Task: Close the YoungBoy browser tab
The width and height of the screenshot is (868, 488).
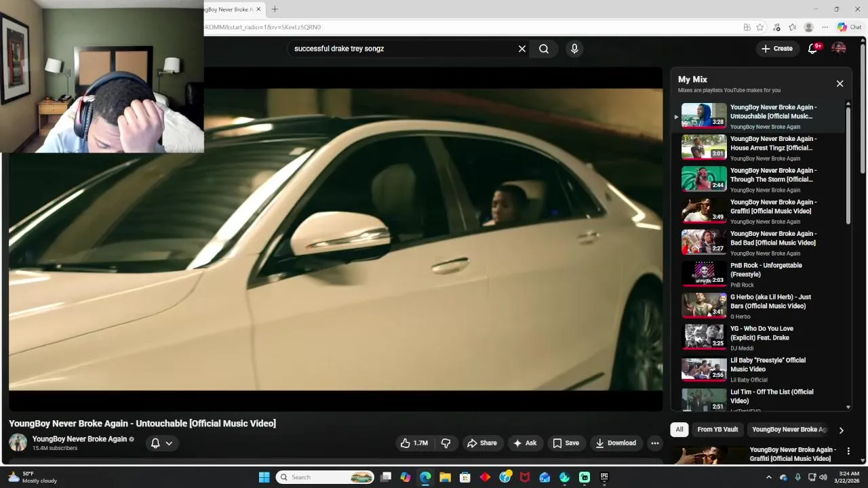Action: pyautogui.click(x=258, y=9)
